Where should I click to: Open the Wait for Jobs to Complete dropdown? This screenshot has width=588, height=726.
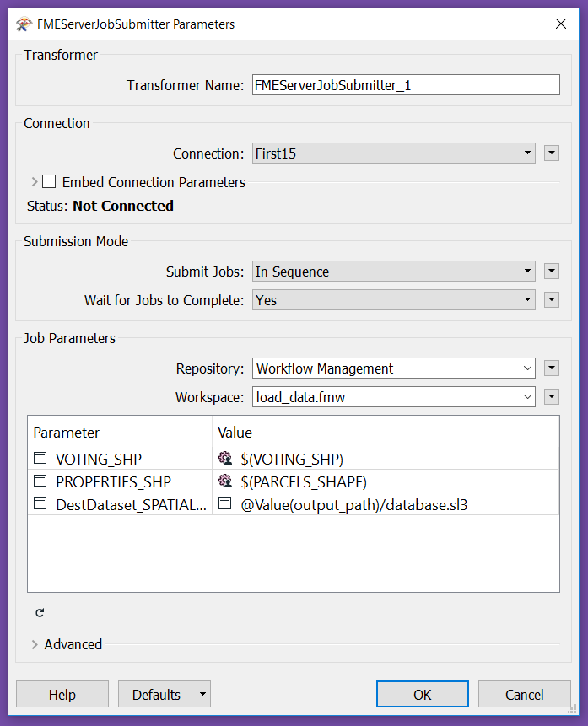tap(393, 300)
